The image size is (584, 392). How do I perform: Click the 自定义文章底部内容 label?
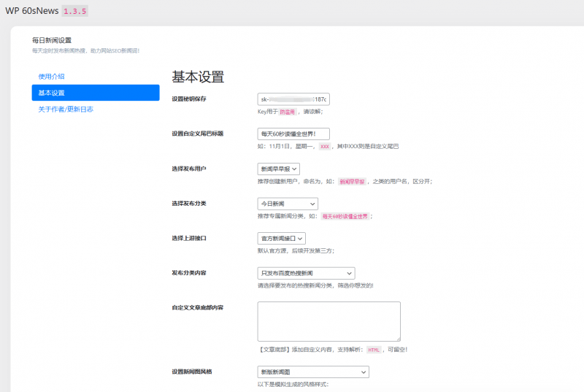[x=197, y=307]
